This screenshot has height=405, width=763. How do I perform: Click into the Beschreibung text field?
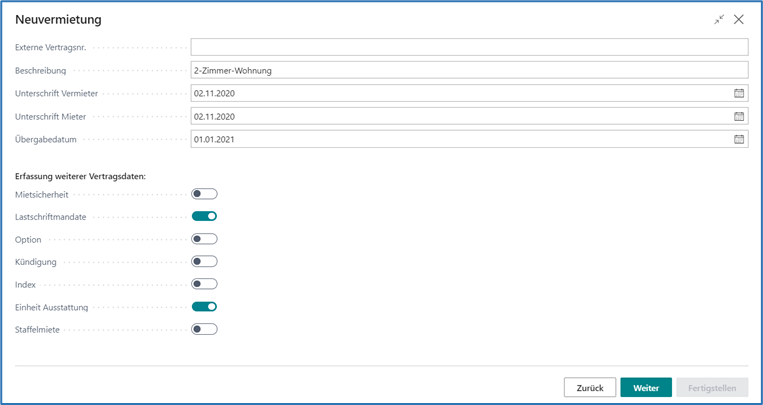pyautogui.click(x=468, y=70)
